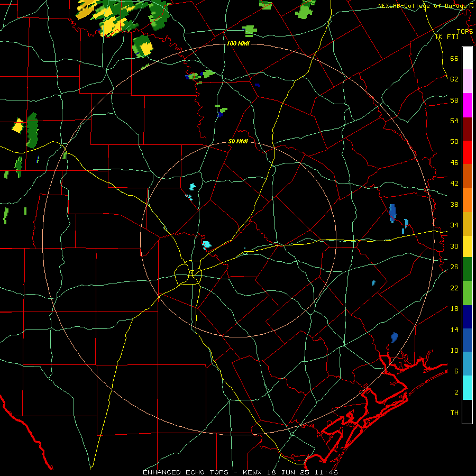Choose the light green legend swatch
The width and height of the screenshot is (476, 476).
[x=467, y=292]
